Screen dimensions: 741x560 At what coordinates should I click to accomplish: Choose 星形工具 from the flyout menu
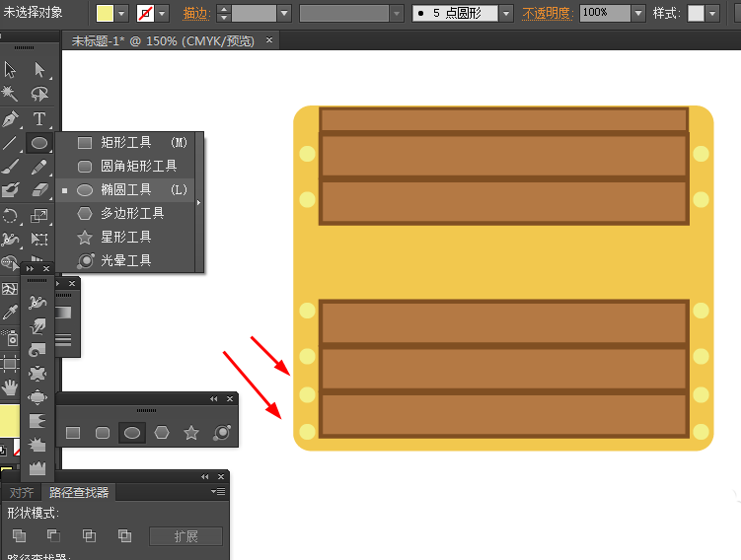pyautogui.click(x=125, y=237)
